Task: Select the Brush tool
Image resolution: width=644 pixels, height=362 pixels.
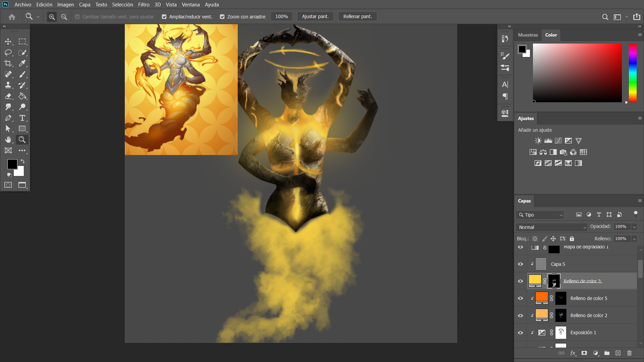Action: [x=22, y=74]
